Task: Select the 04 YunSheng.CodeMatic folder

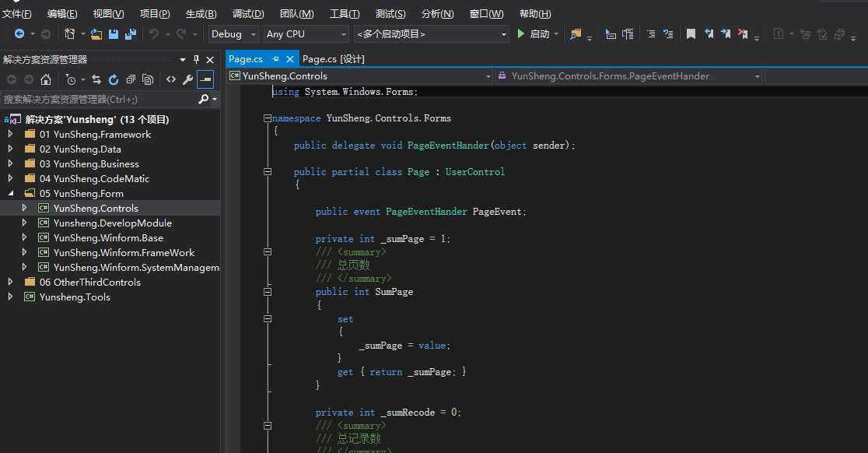Action: (94, 178)
